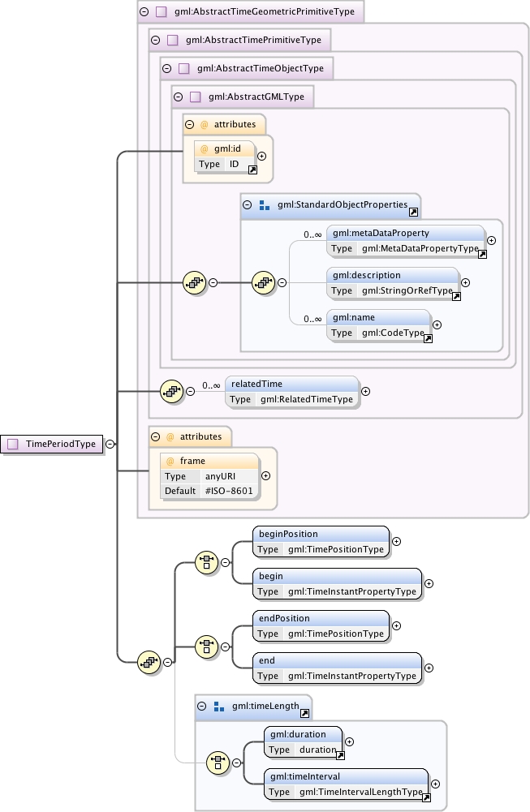Collapse the attributes box containing frame
Screen dimensions: 530x812
coord(155,437)
